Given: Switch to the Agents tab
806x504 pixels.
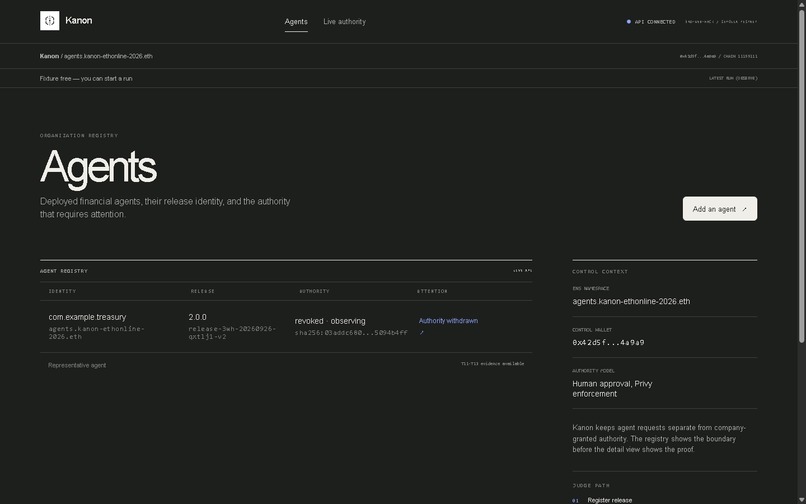Looking at the screenshot, I should click(x=296, y=22).
